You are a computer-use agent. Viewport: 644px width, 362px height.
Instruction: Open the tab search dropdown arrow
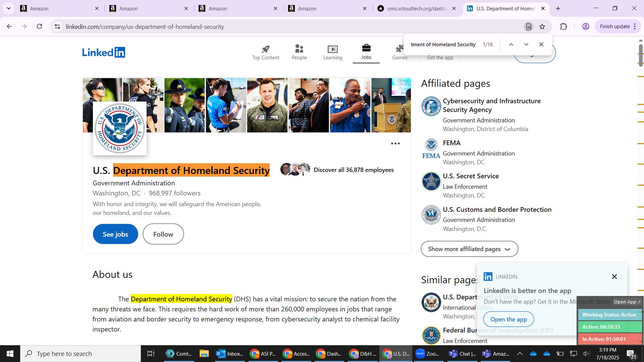pyautogui.click(x=9, y=8)
